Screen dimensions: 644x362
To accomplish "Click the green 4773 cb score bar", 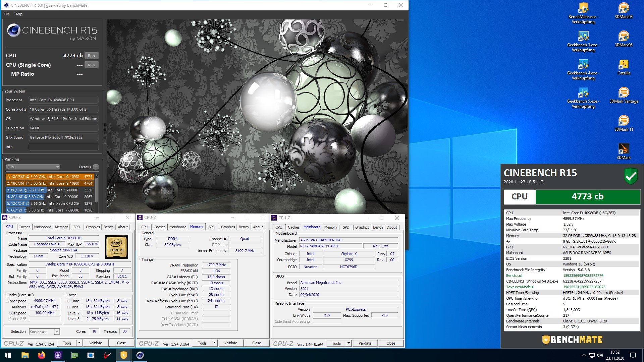I will (x=587, y=197).
